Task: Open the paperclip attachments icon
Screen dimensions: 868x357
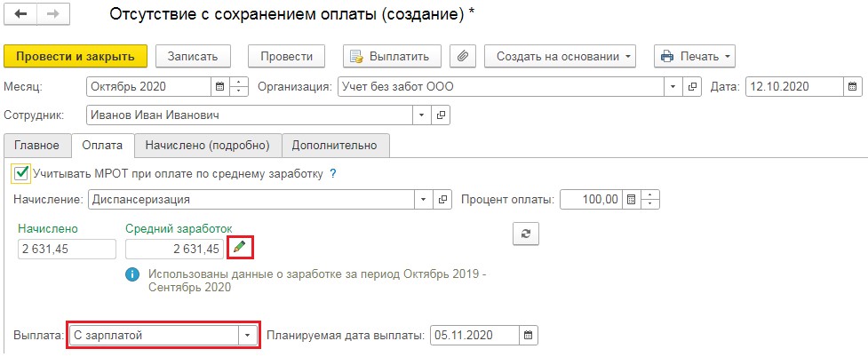Action: pyautogui.click(x=463, y=57)
